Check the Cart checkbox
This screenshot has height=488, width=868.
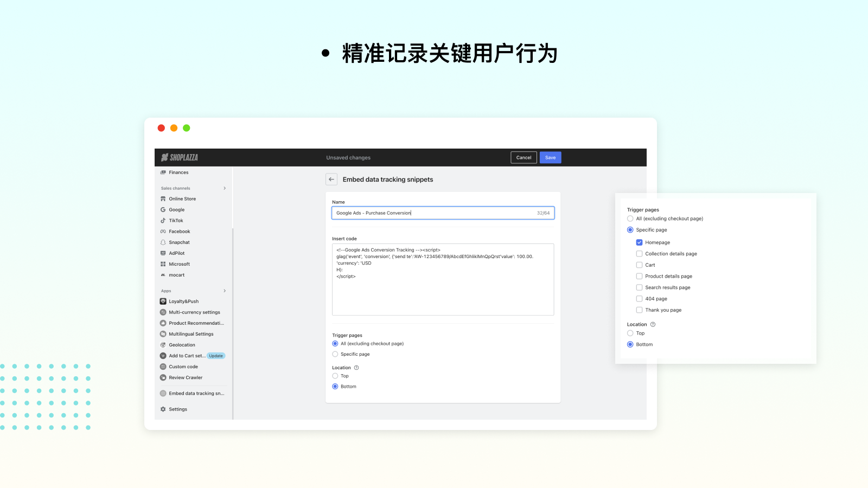639,265
